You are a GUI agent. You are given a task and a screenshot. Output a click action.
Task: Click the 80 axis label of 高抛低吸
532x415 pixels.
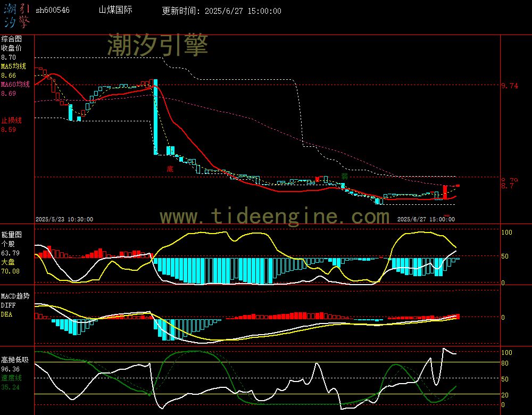pyautogui.click(x=505, y=363)
